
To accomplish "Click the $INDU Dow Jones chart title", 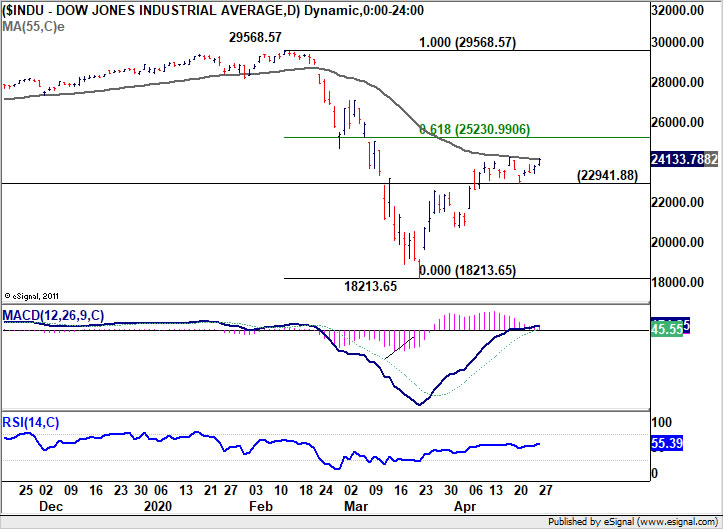I will 213,10.
